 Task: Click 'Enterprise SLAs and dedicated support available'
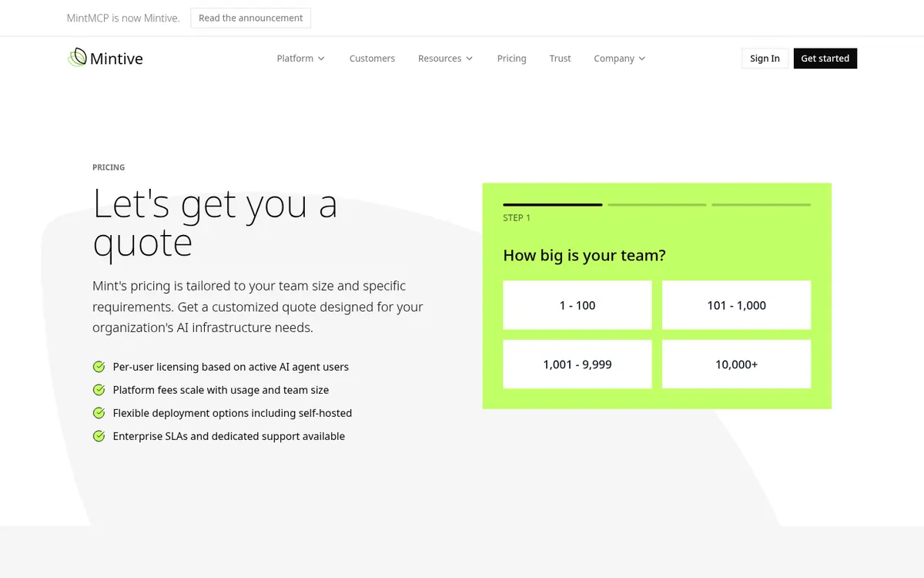point(229,436)
